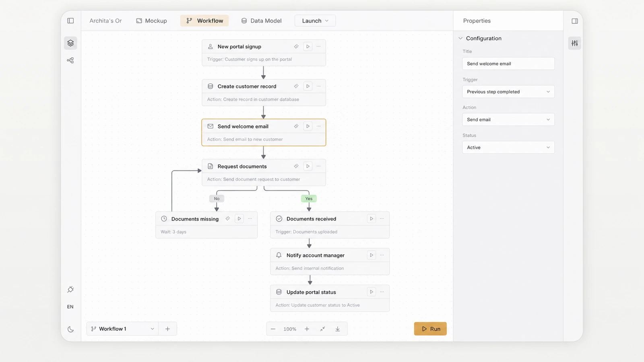644x362 pixels.
Task: Open the connected nodes icon in left rail
Action: [70, 60]
